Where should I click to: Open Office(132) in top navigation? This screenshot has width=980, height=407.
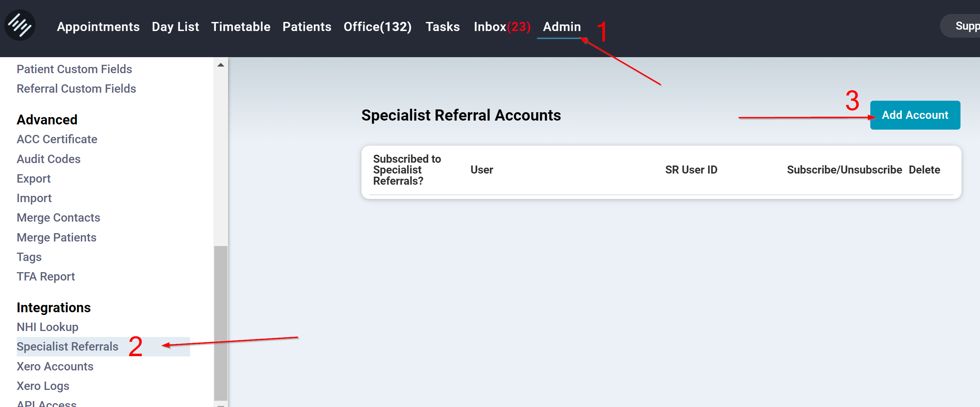tap(377, 26)
